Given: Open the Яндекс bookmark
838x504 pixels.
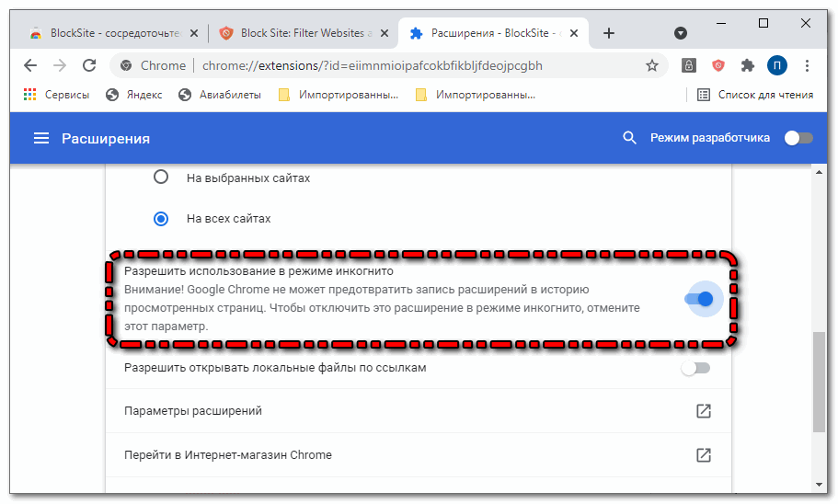Looking at the screenshot, I should [x=134, y=95].
